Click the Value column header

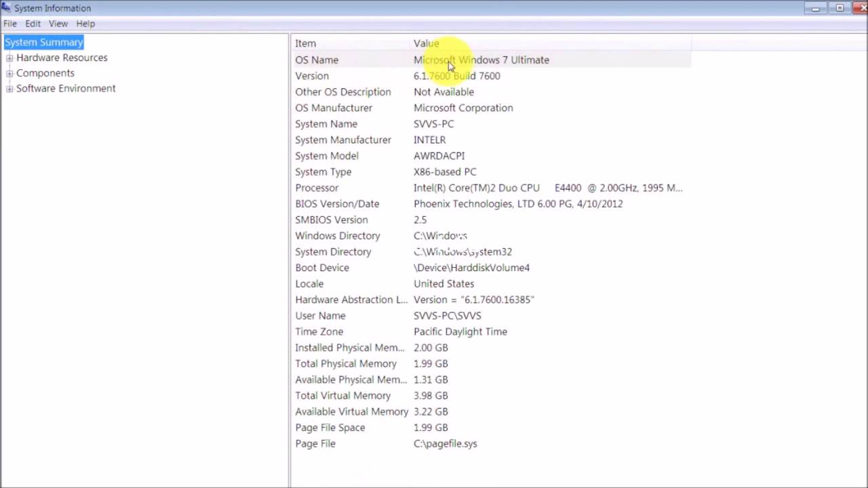click(551, 43)
